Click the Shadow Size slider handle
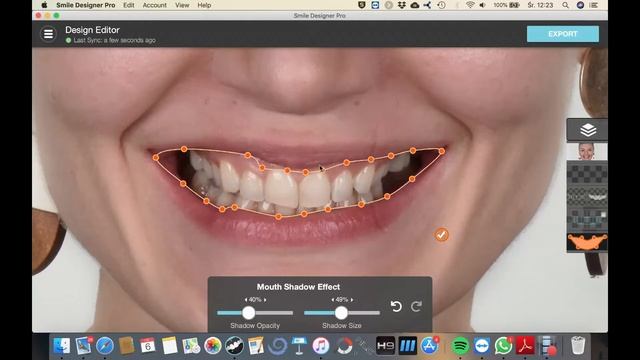The height and width of the screenshot is (360, 640). (341, 313)
